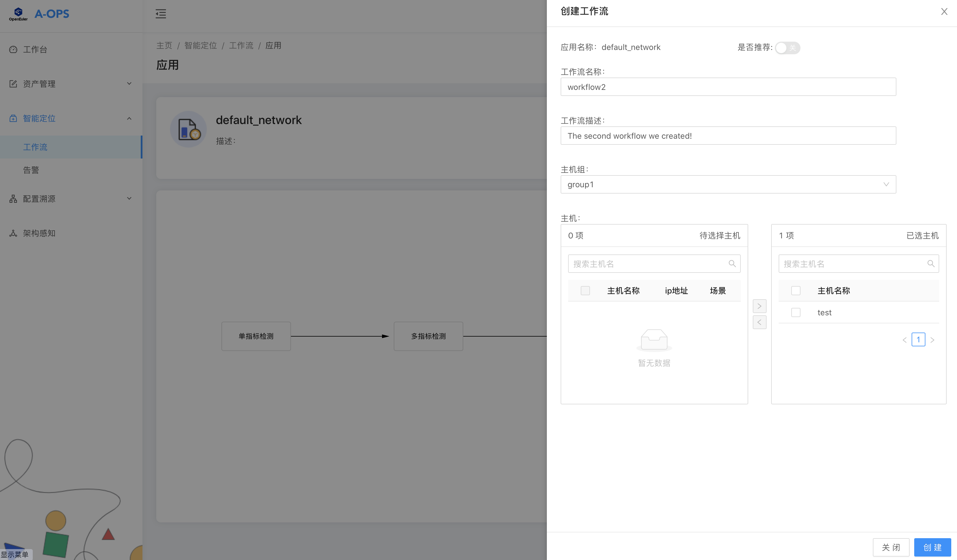Click the move-left transfer arrow button
Viewport: 957px width, 560px height.
759,322
